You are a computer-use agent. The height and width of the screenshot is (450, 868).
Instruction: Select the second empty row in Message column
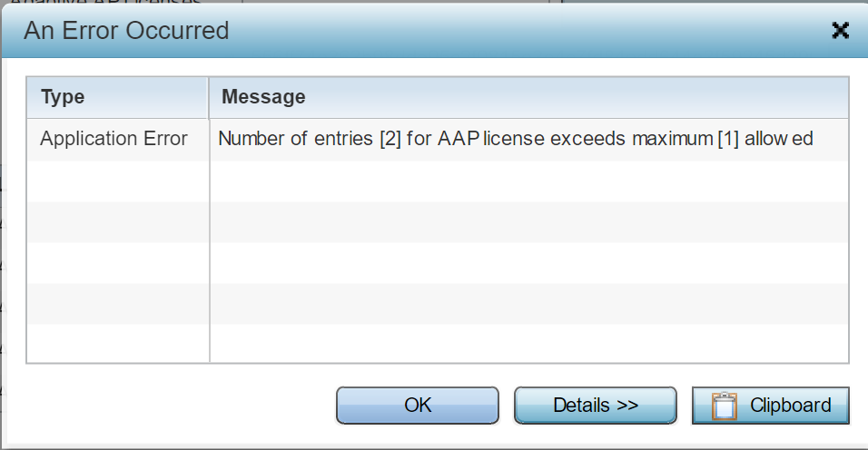pos(528,221)
